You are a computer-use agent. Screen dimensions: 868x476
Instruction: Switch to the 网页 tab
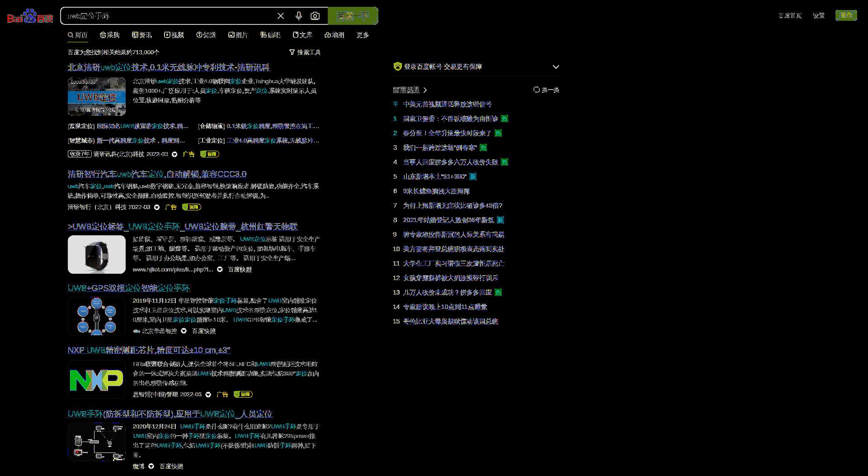pyautogui.click(x=78, y=35)
